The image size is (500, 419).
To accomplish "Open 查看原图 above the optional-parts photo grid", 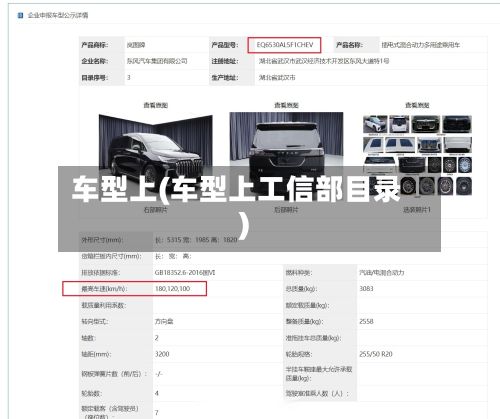I will click(417, 105).
